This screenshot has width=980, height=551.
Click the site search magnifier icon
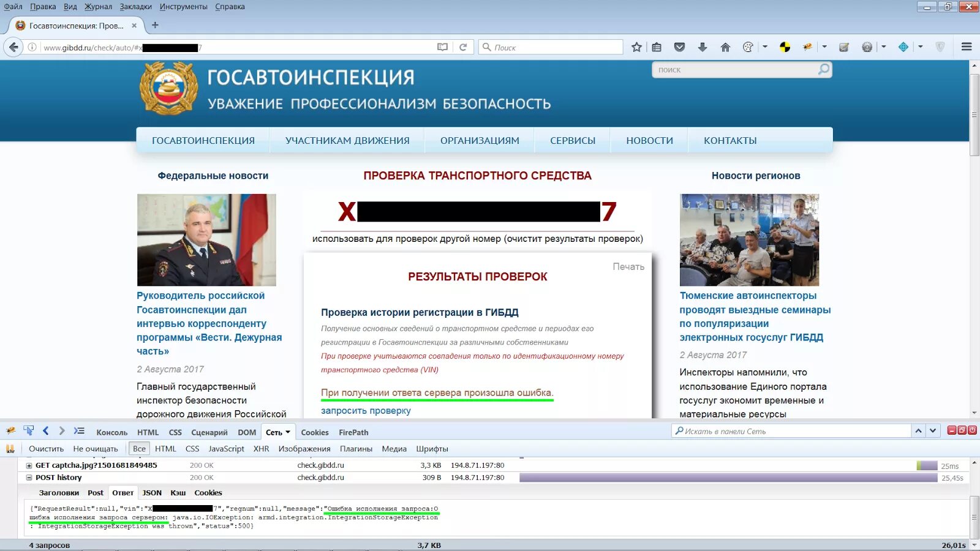[824, 69]
